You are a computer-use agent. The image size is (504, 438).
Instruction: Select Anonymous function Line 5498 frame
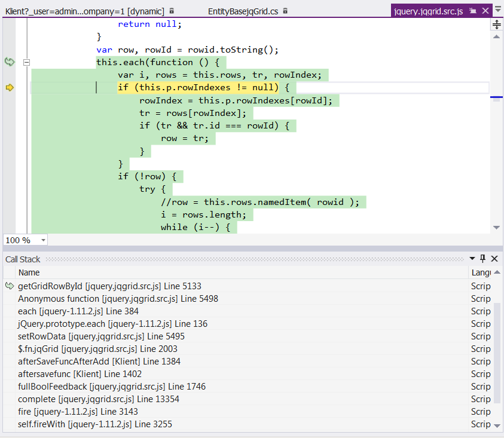click(118, 299)
